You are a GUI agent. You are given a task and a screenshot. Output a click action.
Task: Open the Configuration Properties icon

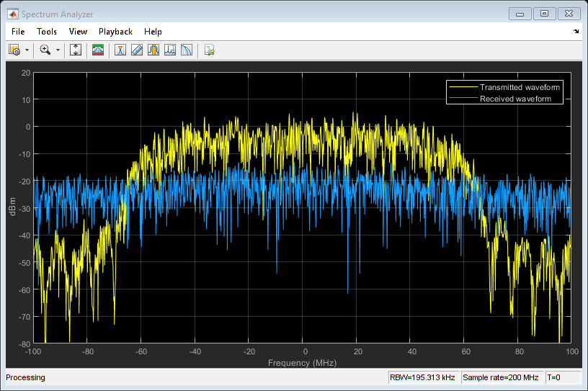14,50
